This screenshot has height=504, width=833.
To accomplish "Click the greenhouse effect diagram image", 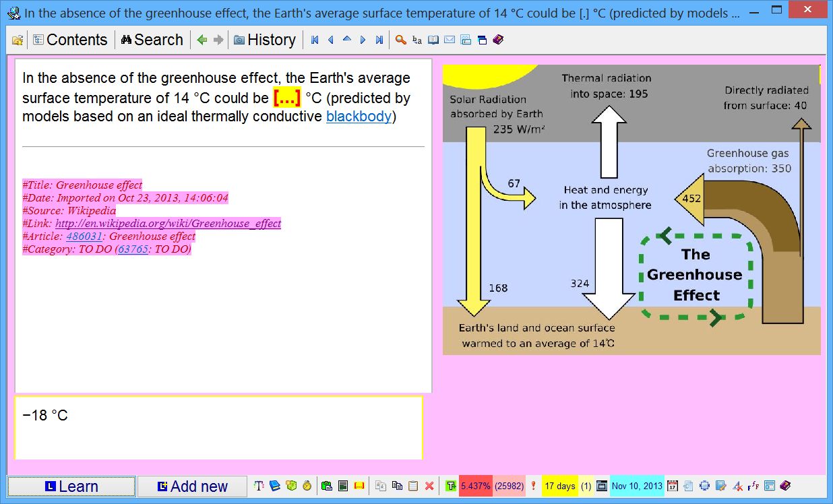I will [x=631, y=210].
